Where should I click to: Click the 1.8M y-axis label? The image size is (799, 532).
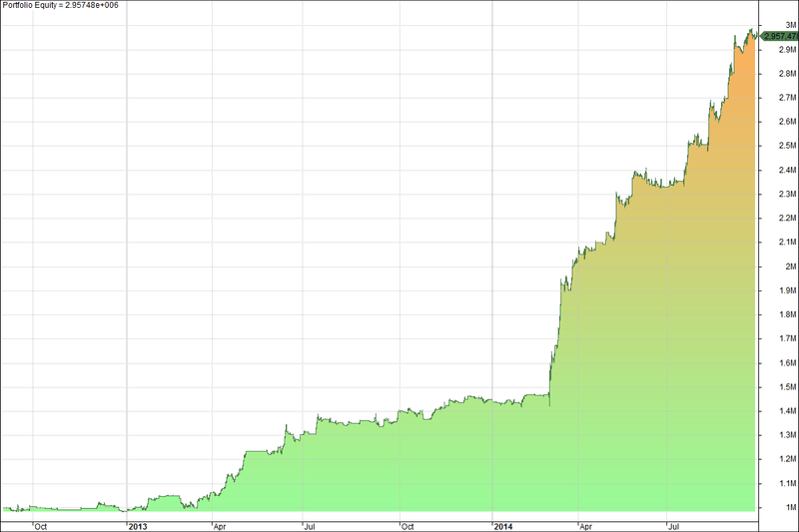tap(788, 314)
